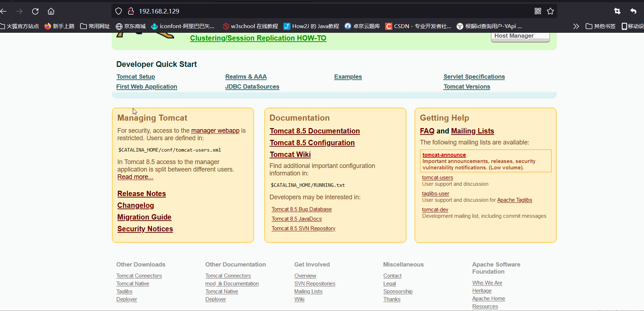Screen dimensions: 644x311
Task: Open Legal link under Miscellaneous
Action: (389, 284)
